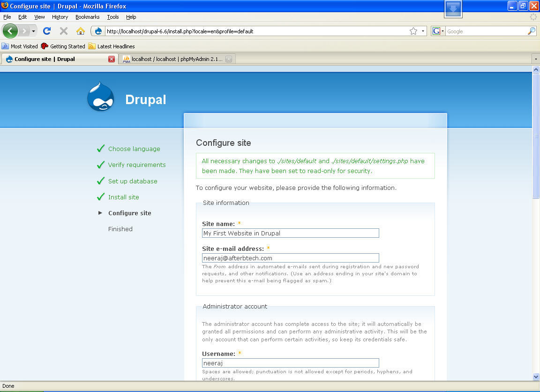
Task: Click the Stop loading X icon
Action: [64, 31]
